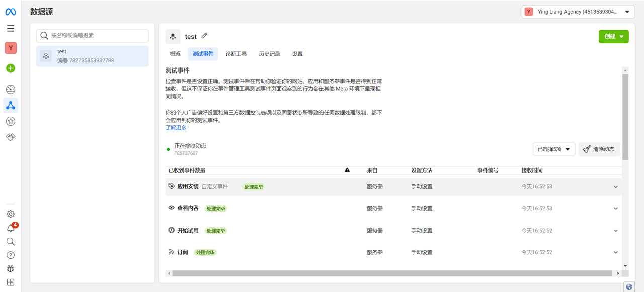644x292 pixels.
Task: Open the Ying Liang Agency account dropdown
Action: [x=578, y=11]
